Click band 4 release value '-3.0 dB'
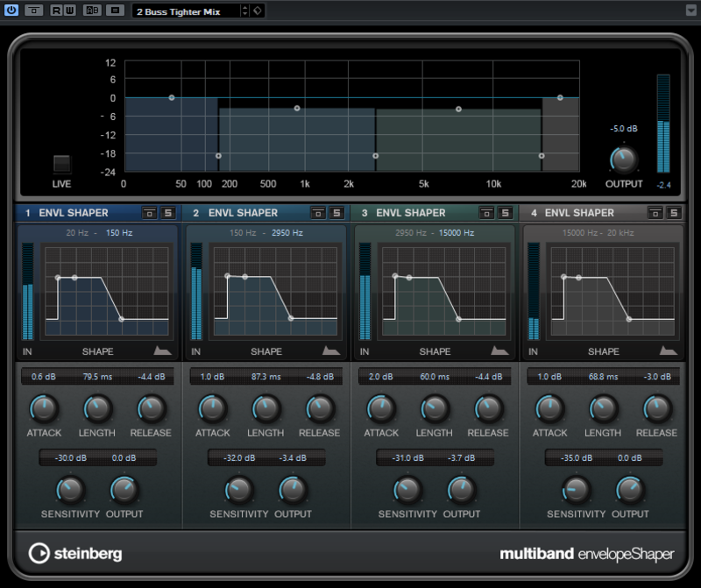Viewport: 701px width, 588px height. click(656, 377)
